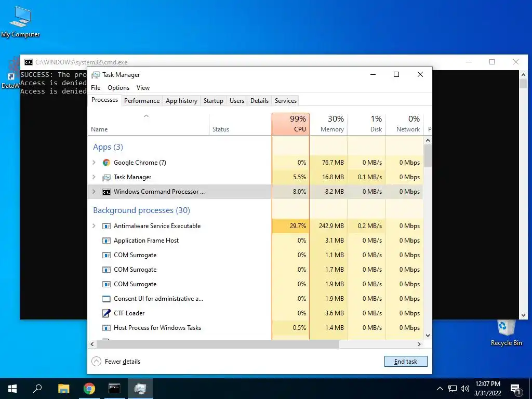
Task: Click the Task Manager title bar icon
Action: tap(96, 75)
